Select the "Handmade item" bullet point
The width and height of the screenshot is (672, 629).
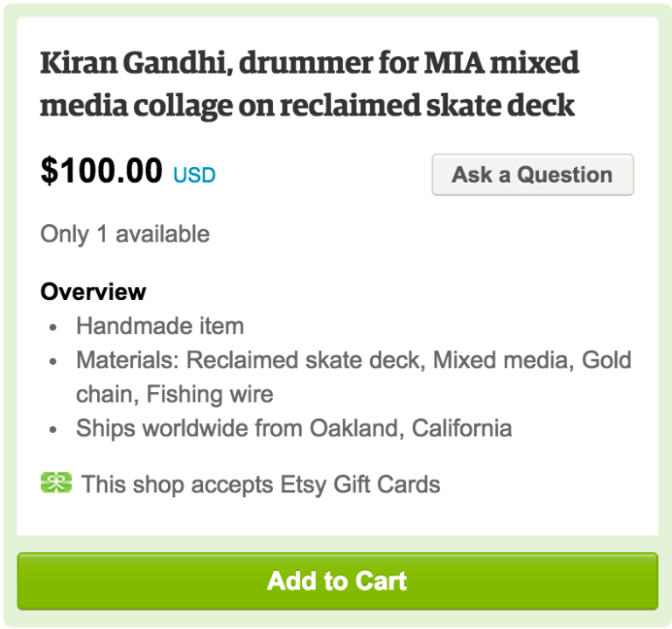[160, 326]
